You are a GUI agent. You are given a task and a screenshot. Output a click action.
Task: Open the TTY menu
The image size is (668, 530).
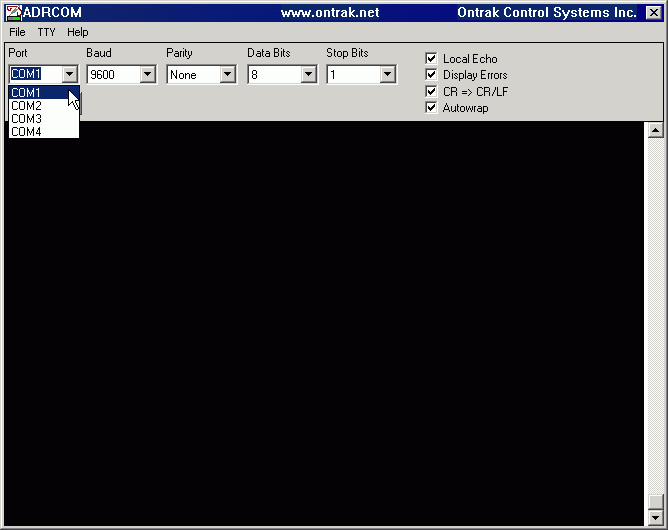(46, 32)
